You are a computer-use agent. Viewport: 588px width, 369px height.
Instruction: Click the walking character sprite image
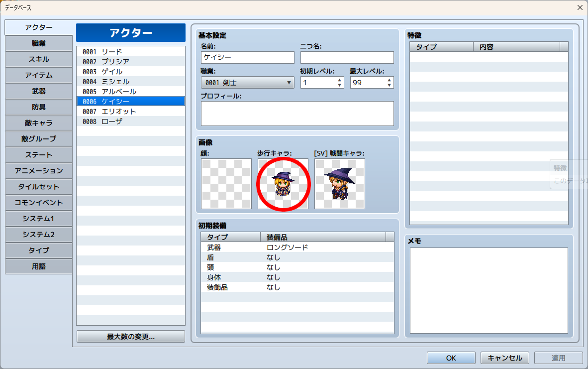point(283,184)
